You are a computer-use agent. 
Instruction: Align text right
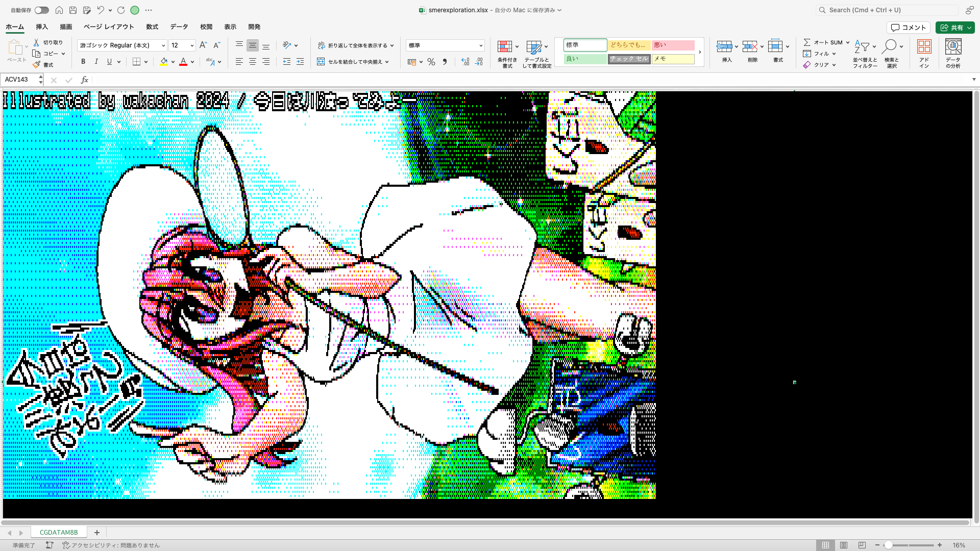point(266,62)
